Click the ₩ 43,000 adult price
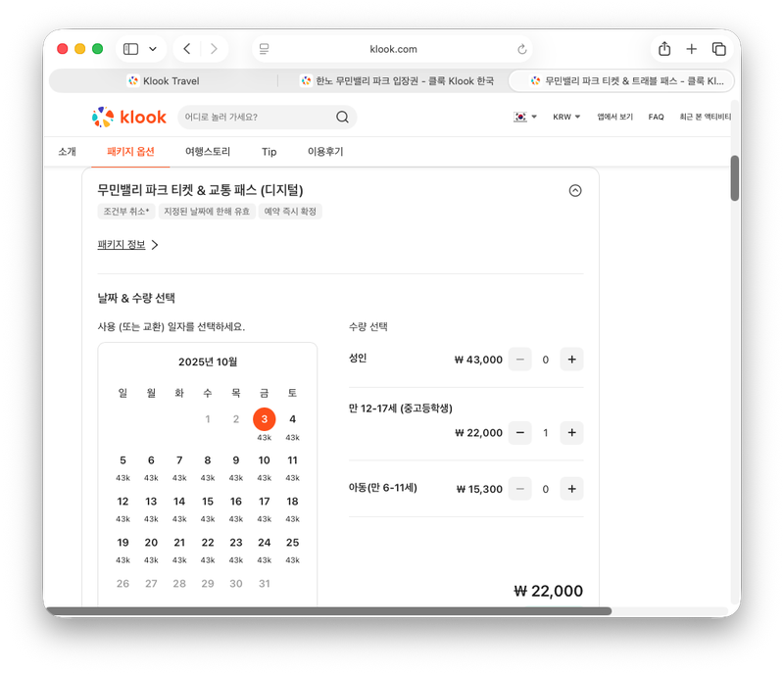784x674 pixels. [x=478, y=360]
